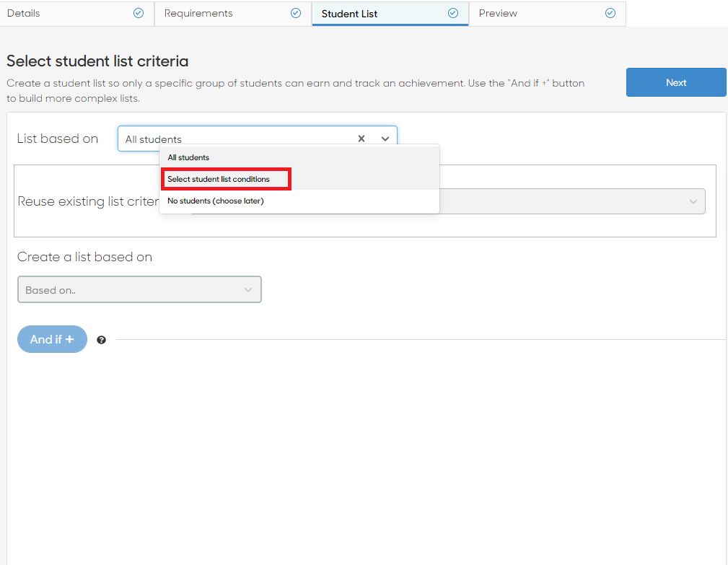
Task: Click the Details tab checkmark icon
Action: [x=139, y=13]
